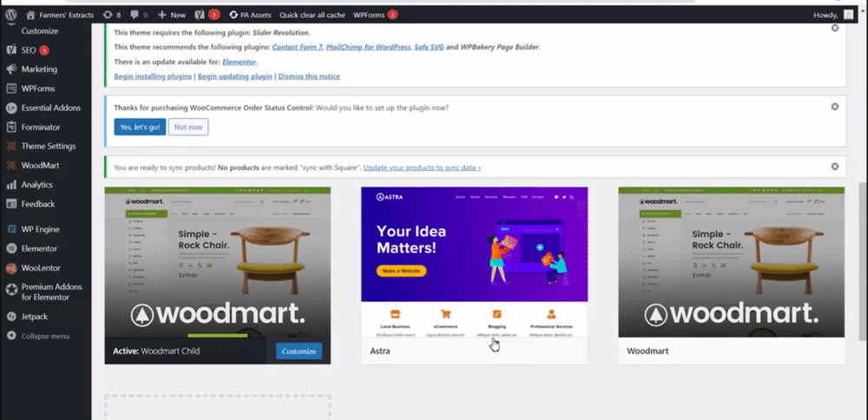Follow the Contact Form 7 link

click(x=297, y=47)
